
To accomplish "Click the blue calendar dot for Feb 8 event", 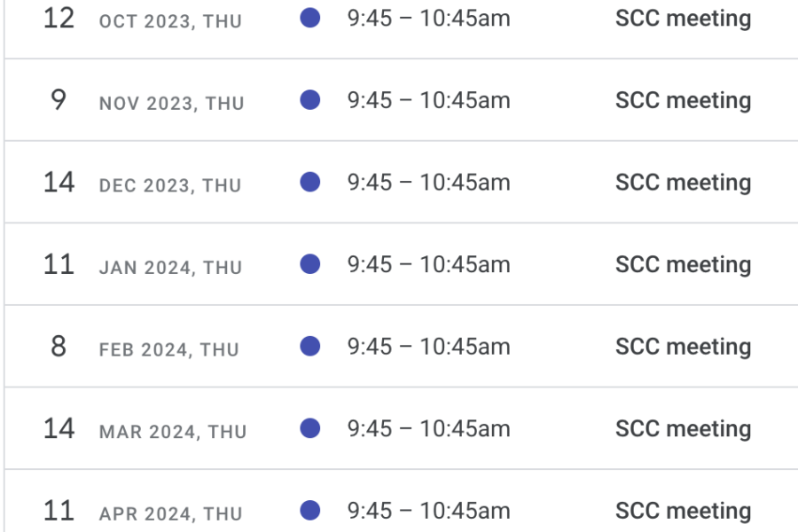I will [x=310, y=346].
